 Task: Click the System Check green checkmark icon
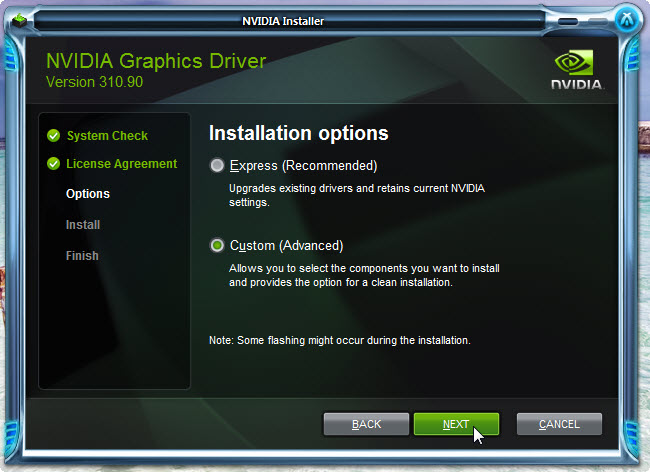coord(53,136)
